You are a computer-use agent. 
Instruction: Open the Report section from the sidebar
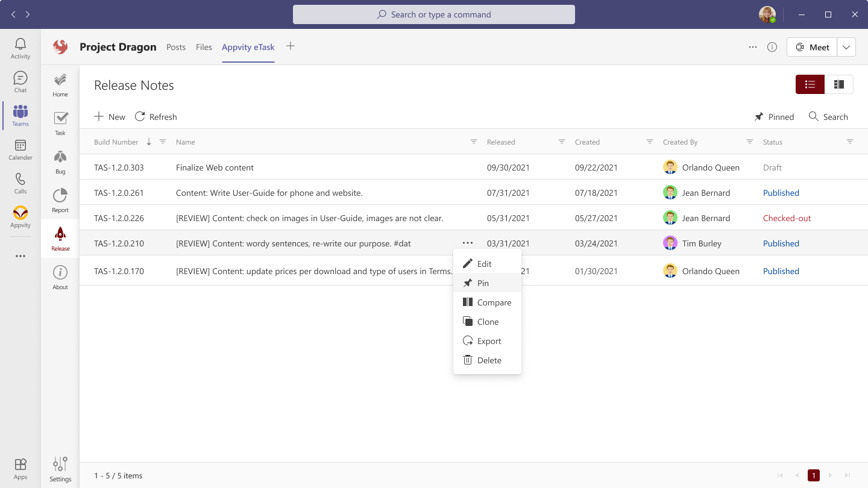click(60, 199)
